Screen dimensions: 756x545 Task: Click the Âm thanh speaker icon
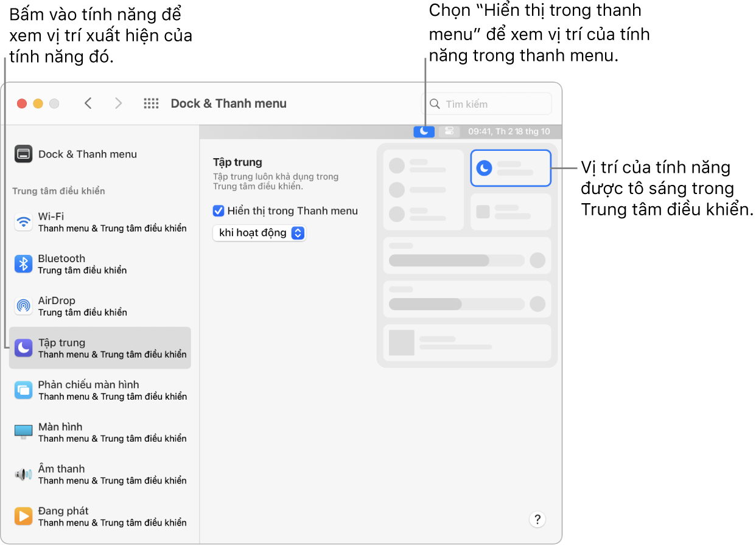point(24,474)
